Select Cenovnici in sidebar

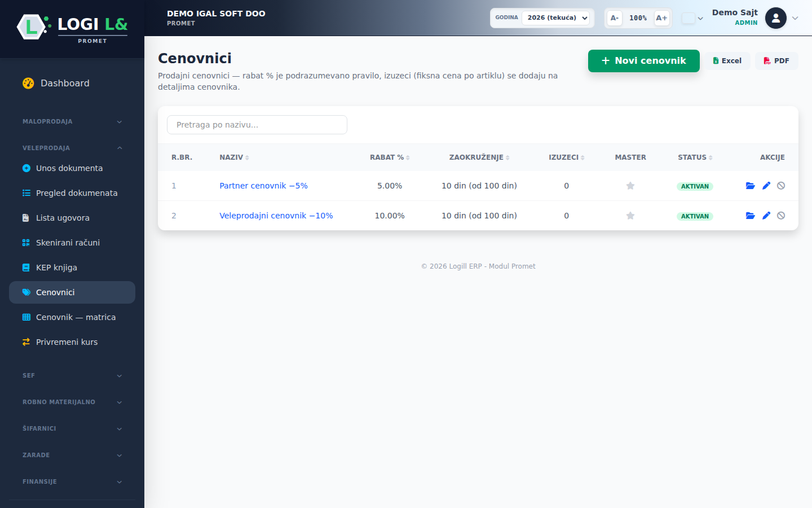click(72, 292)
